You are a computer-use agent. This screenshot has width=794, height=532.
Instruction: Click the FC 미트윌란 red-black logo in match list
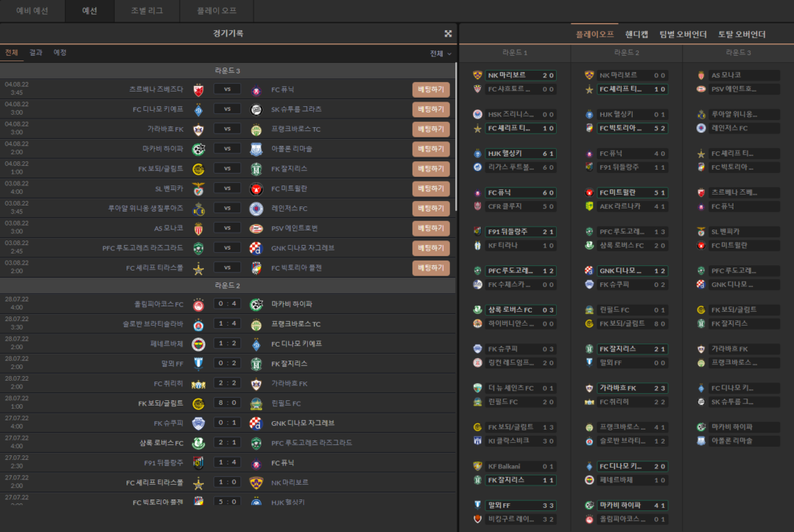(x=256, y=188)
